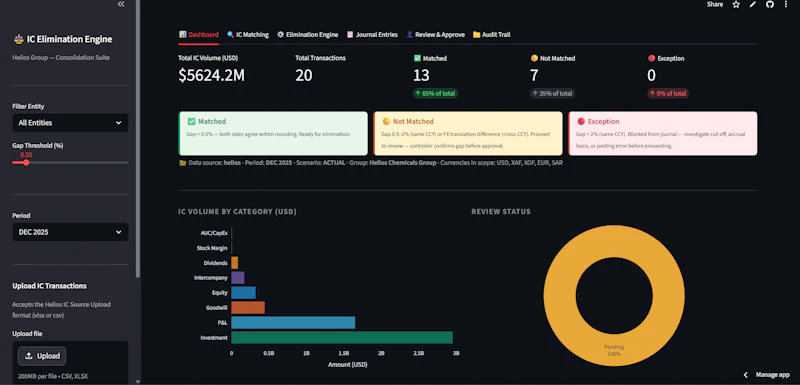This screenshot has width=800, height=385.
Task: Click the REVIEW STATUS heading
Action: [501, 212]
